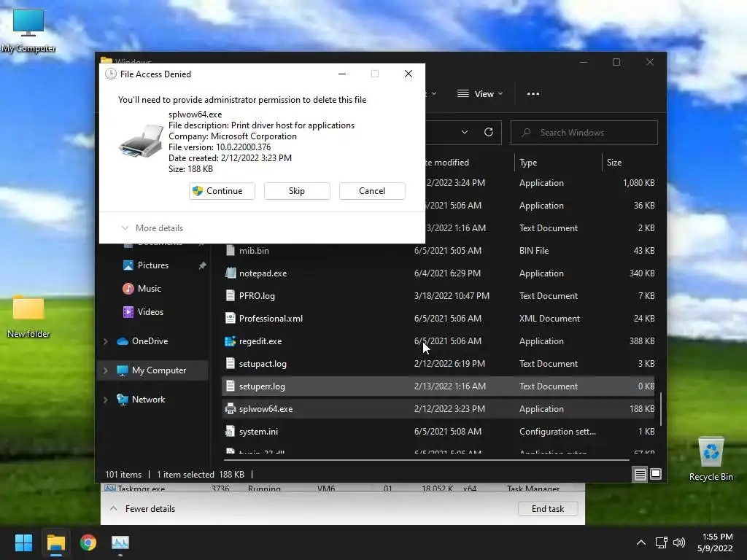Show hidden tray icons chevron

(641, 542)
